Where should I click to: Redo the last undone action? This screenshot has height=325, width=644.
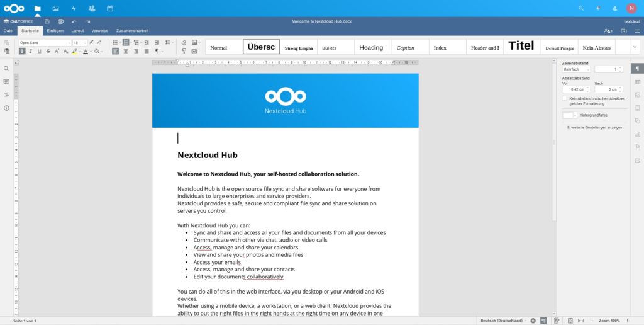pyautogui.click(x=87, y=21)
